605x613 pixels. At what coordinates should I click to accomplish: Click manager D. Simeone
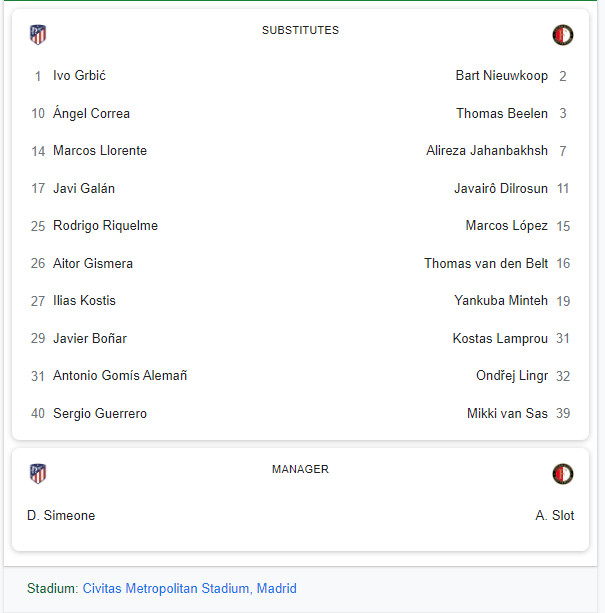(61, 515)
